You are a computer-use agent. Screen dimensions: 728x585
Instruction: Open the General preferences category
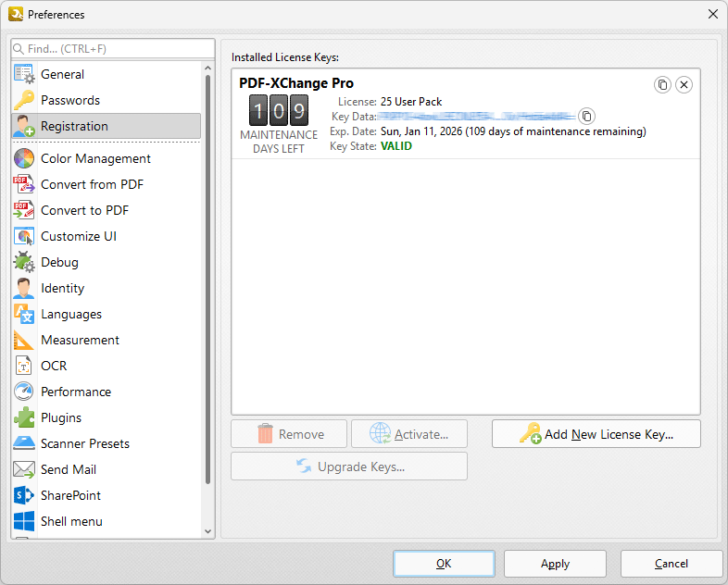point(107,74)
